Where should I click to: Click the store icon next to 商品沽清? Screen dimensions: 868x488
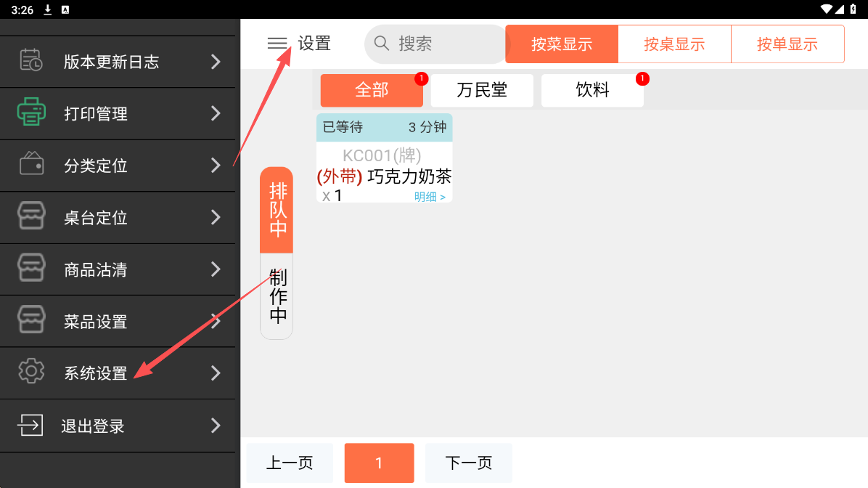(31, 269)
